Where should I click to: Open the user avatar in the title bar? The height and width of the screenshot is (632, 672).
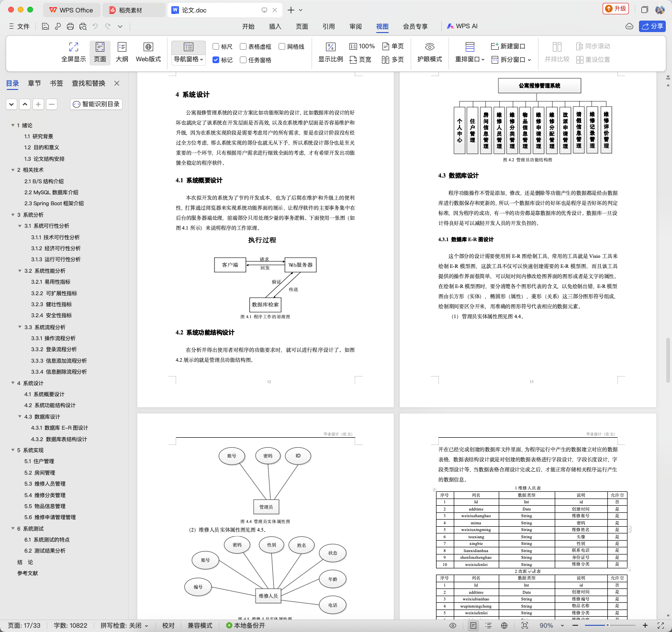pyautogui.click(x=660, y=10)
